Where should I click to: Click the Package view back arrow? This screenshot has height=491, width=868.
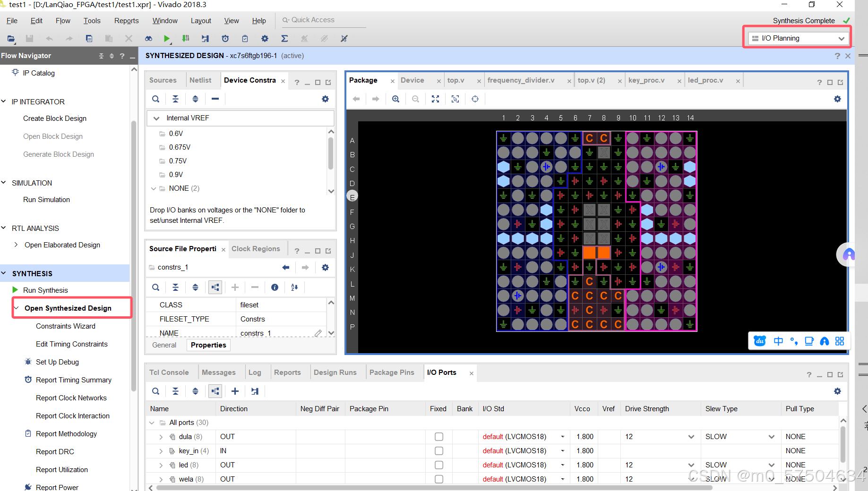tap(356, 99)
